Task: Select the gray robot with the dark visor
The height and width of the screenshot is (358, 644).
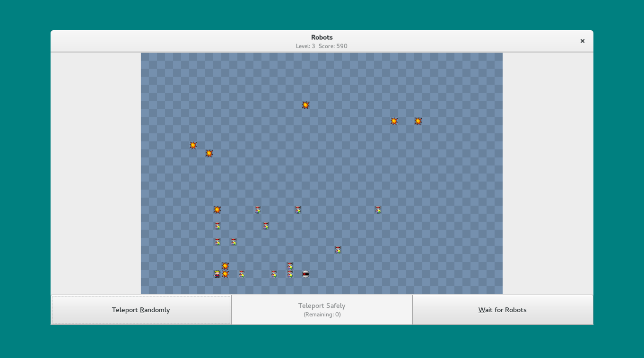Action: pyautogui.click(x=305, y=274)
